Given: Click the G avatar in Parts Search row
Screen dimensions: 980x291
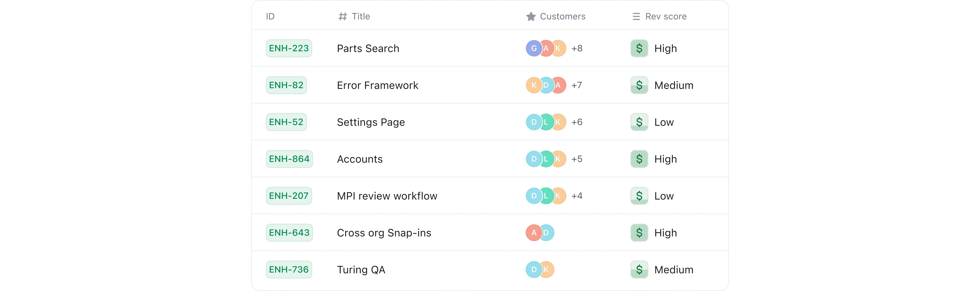Looking at the screenshot, I should 534,48.
